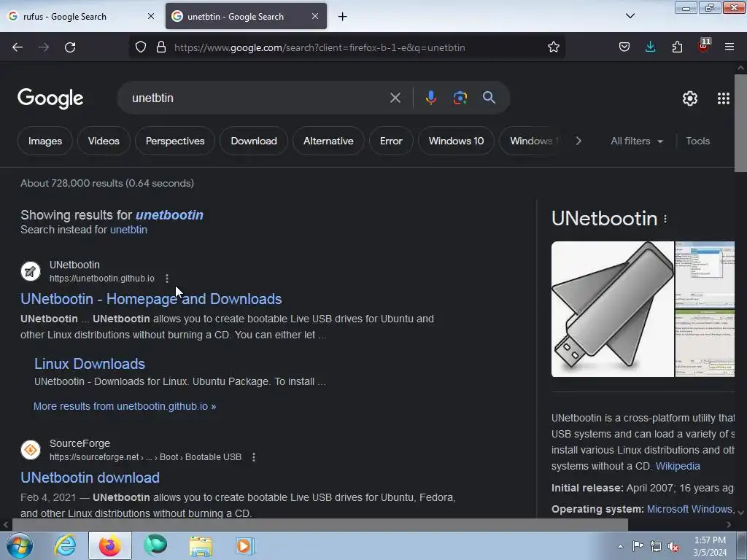The width and height of the screenshot is (747, 560).
Task: Filter results by Images
Action: tap(45, 141)
